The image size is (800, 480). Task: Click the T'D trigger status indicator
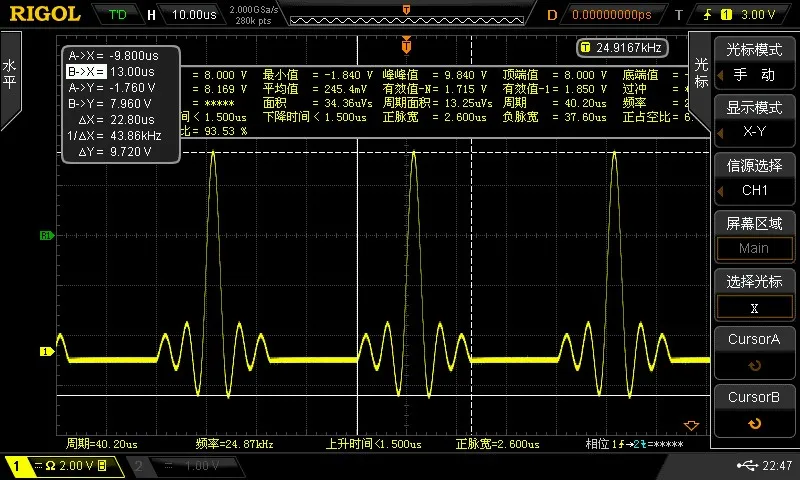(118, 14)
